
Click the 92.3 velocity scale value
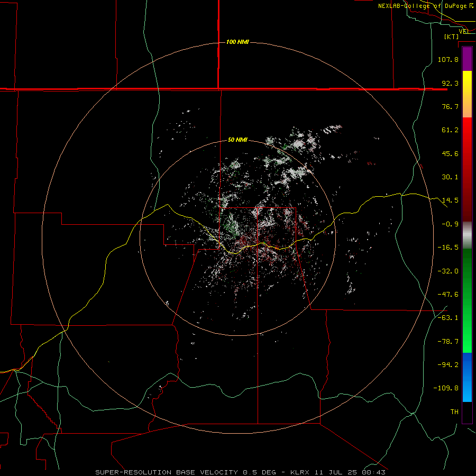(x=450, y=83)
